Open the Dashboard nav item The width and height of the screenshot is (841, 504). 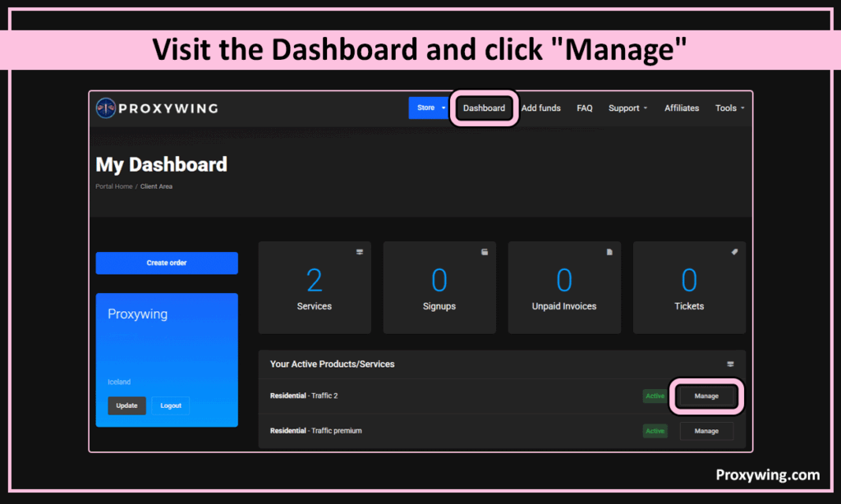click(484, 108)
